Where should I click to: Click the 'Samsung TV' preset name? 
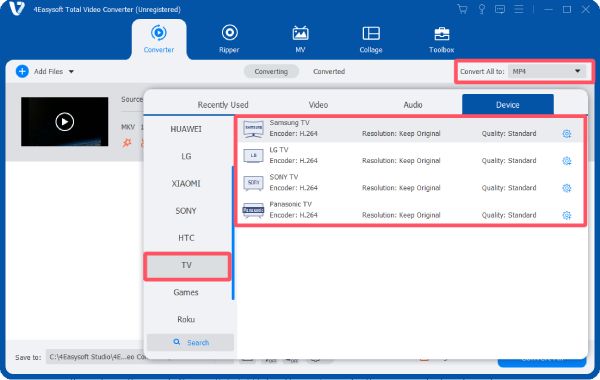point(289,122)
